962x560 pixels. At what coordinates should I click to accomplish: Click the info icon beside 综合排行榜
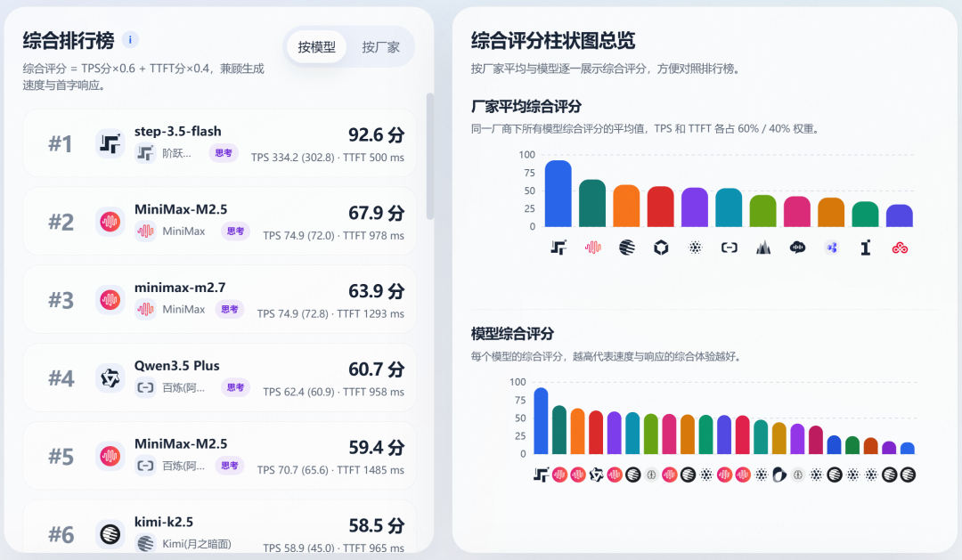131,40
